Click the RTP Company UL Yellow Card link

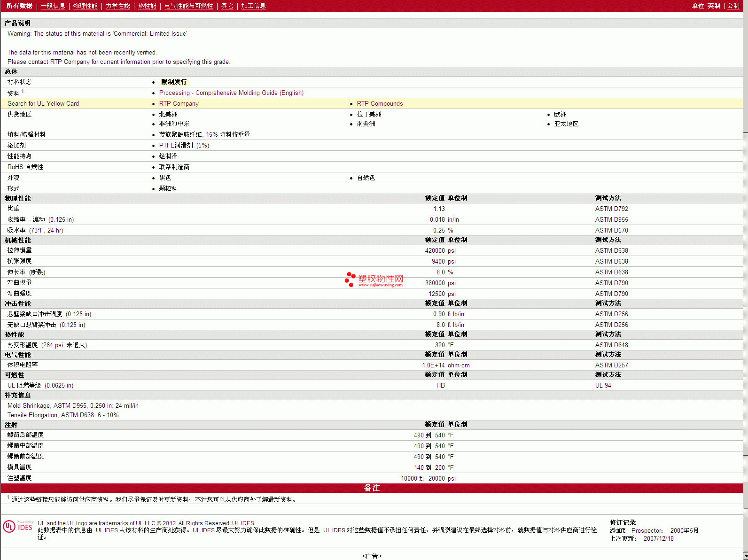[179, 104]
